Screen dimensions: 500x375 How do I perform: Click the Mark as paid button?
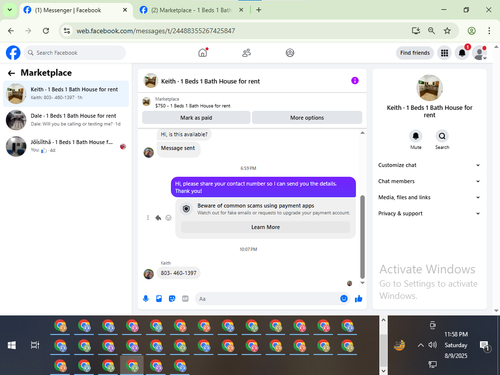196,118
